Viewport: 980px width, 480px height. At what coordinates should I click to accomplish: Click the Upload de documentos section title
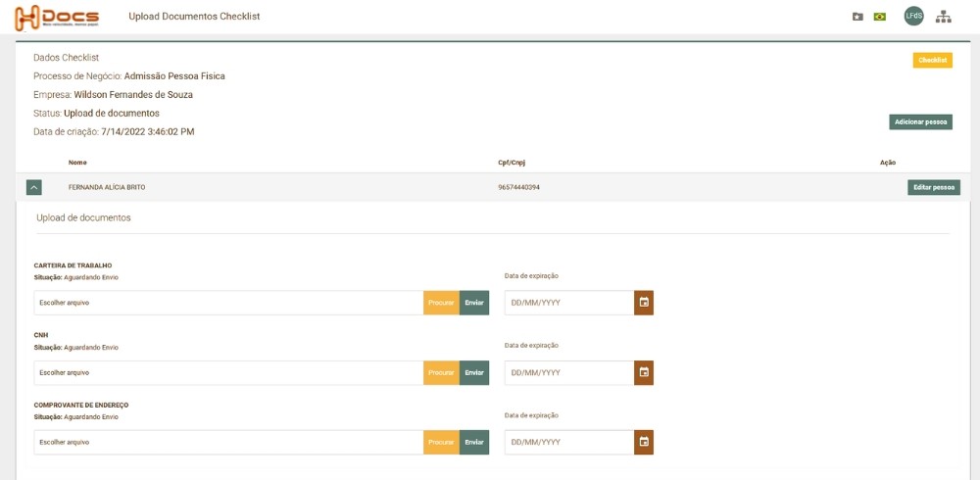coord(83,218)
